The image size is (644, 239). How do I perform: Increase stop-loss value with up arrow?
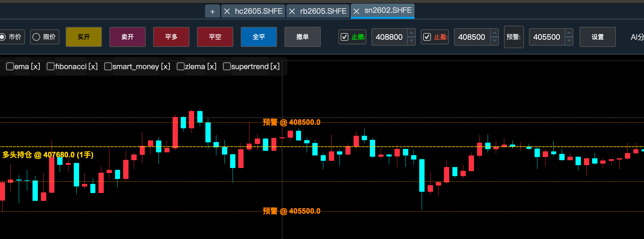tap(411, 33)
